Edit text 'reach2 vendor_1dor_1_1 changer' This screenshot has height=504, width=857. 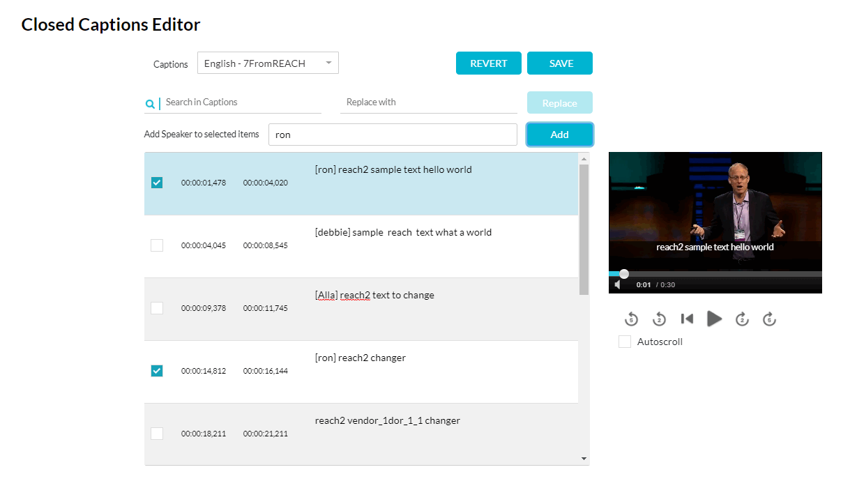point(388,420)
